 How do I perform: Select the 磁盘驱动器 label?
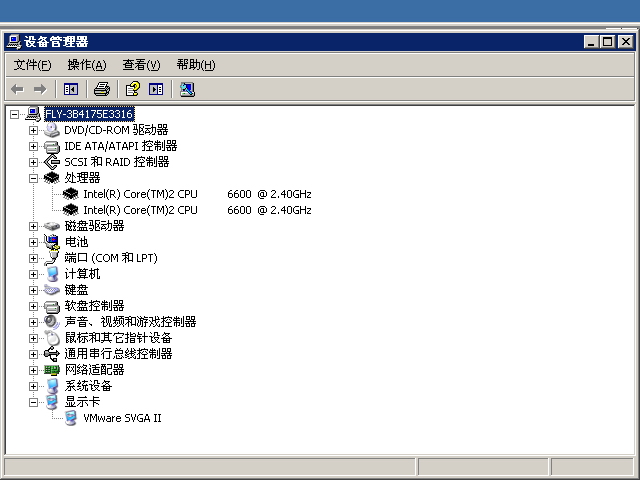click(94, 226)
